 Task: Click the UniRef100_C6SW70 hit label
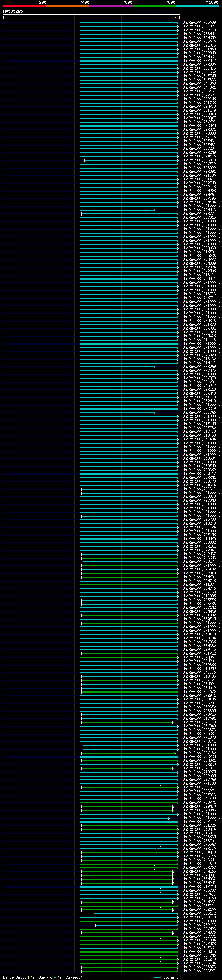[x=199, y=160]
